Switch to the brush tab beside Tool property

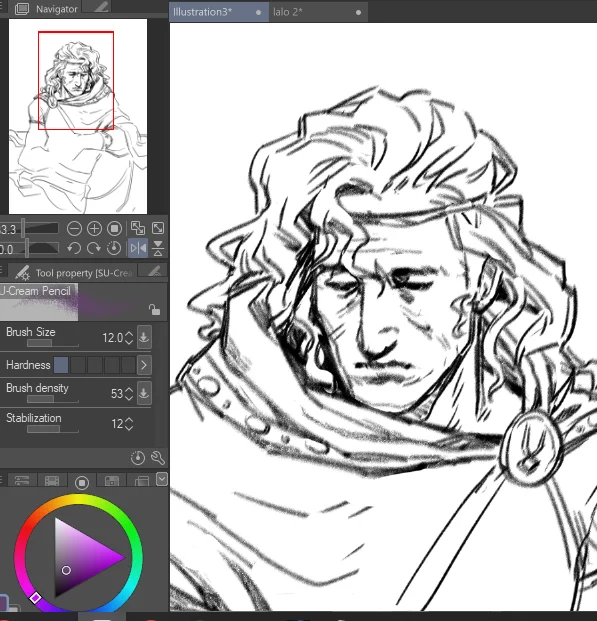(x=154, y=271)
